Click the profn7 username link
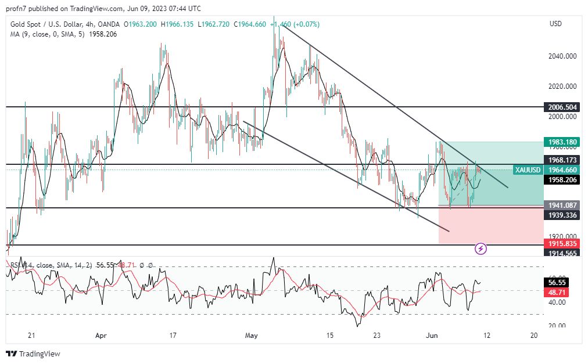Image resolution: width=588 pixels, height=364 pixels. [x=15, y=9]
